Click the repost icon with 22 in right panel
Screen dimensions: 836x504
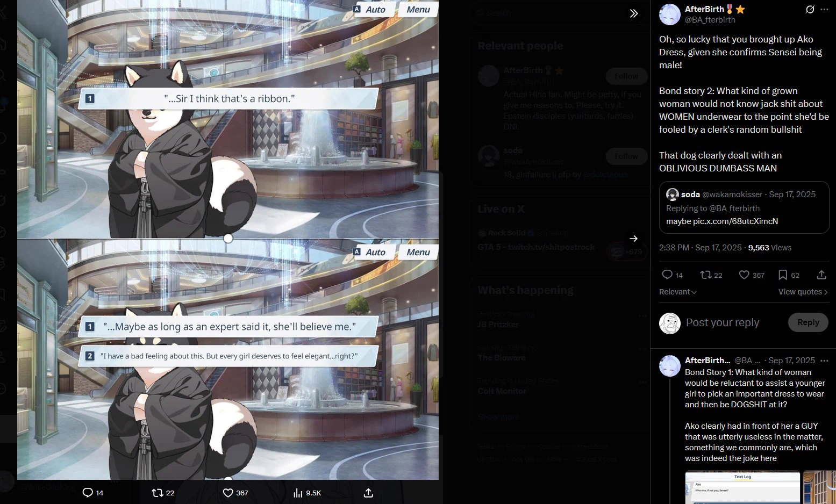pos(711,275)
